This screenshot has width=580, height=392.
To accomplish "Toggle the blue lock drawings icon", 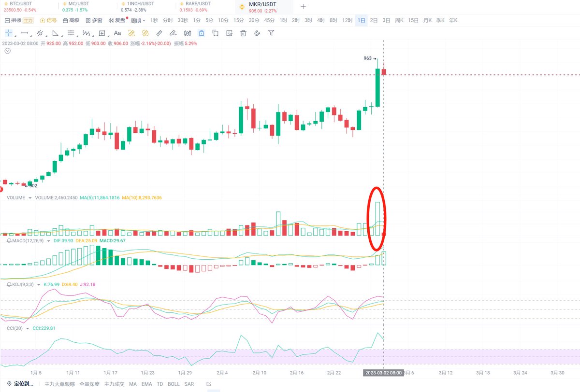I will (x=201, y=33).
